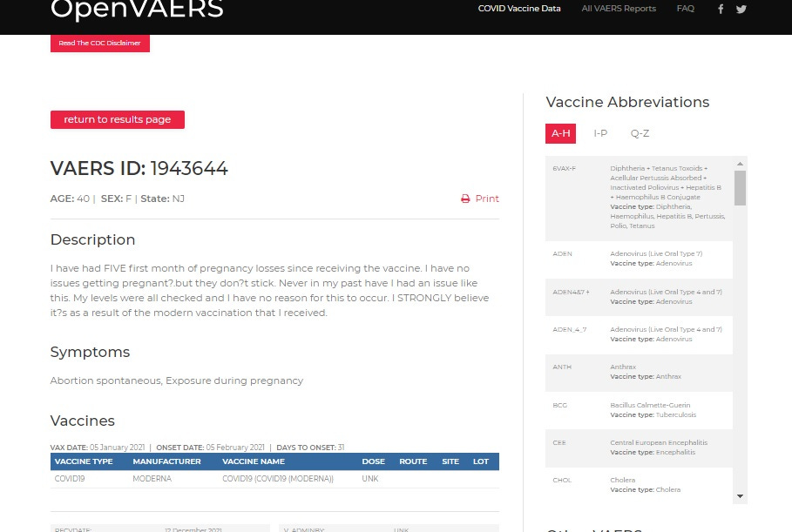Click the VAX DATE 05 January 2021 text
792x532 pixels.
click(98, 448)
